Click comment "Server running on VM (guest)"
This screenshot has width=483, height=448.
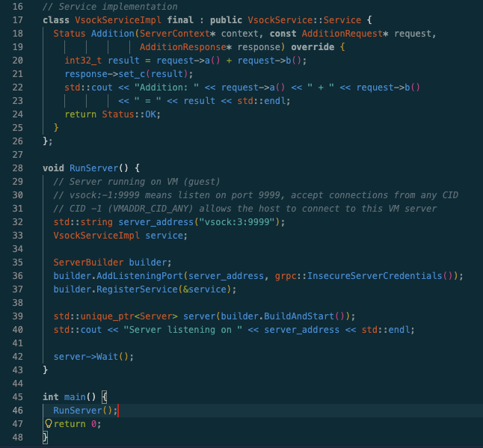click(137, 182)
